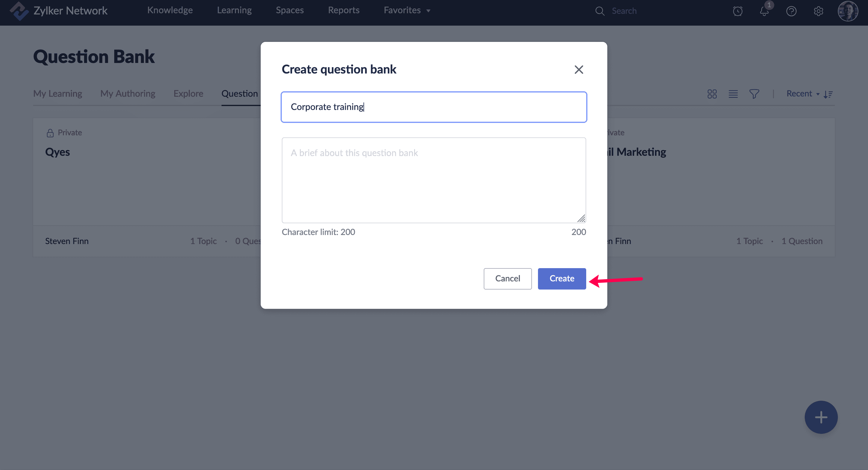Click the Create button
This screenshot has width=868, height=470.
click(562, 279)
